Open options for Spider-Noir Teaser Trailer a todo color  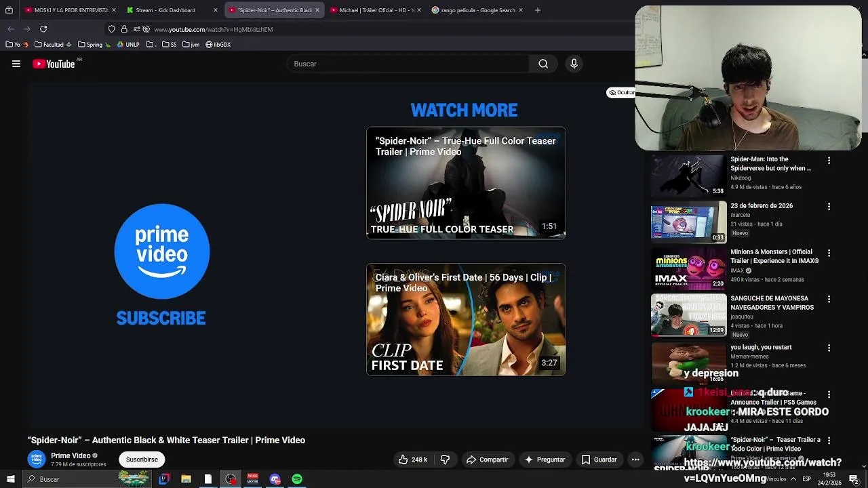click(x=829, y=441)
